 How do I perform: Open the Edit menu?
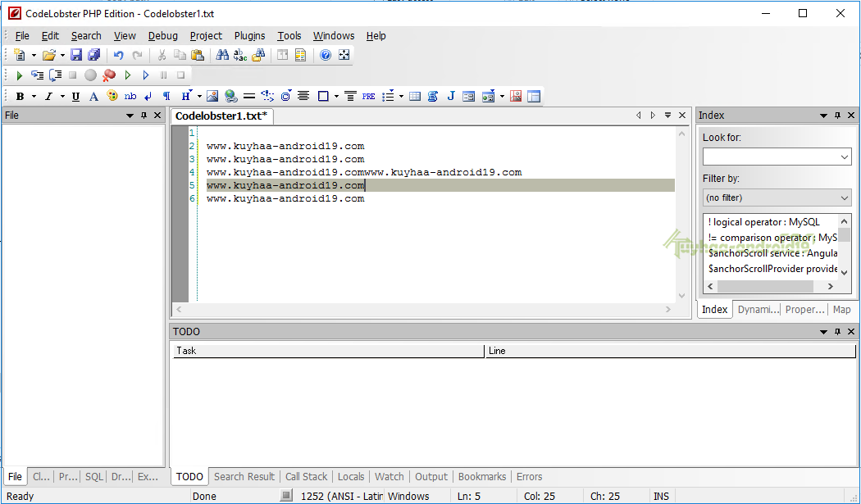pyautogui.click(x=50, y=36)
